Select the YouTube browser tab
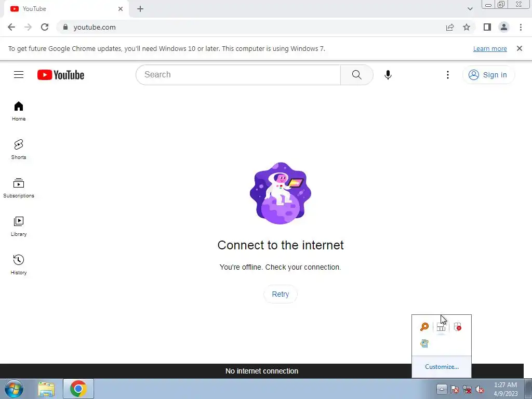Viewport: 532px width, 399px height. [66, 9]
